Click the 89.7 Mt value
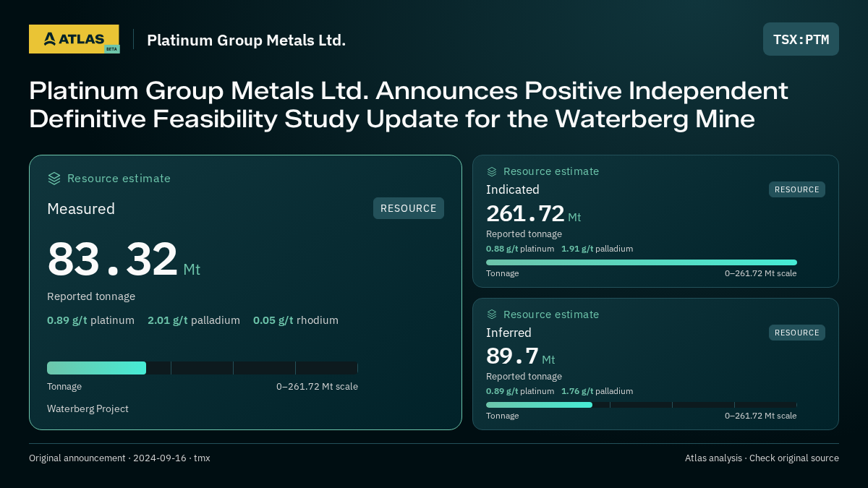 click(x=520, y=356)
